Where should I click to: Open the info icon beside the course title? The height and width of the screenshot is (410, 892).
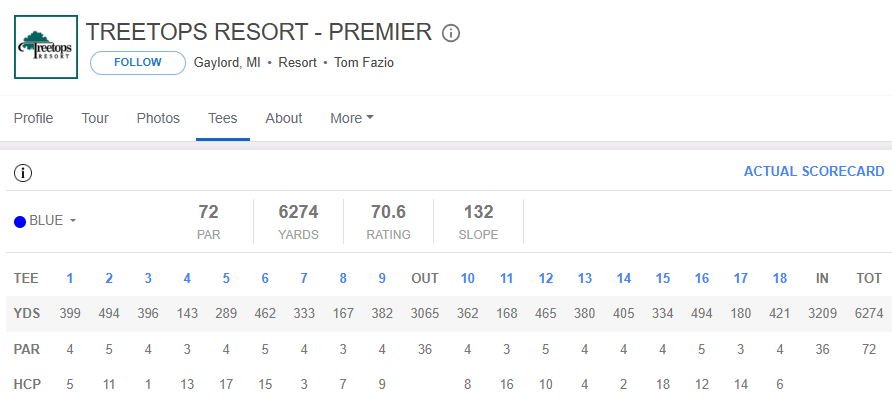click(x=451, y=34)
